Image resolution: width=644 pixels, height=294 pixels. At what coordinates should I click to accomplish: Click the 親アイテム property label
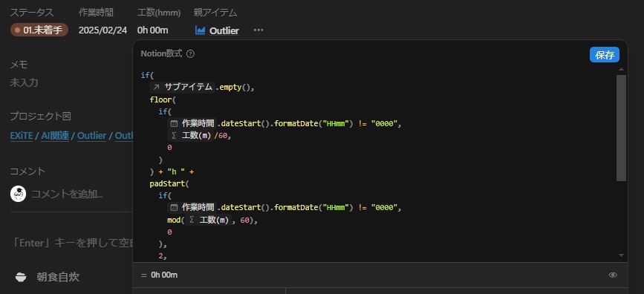coord(215,13)
